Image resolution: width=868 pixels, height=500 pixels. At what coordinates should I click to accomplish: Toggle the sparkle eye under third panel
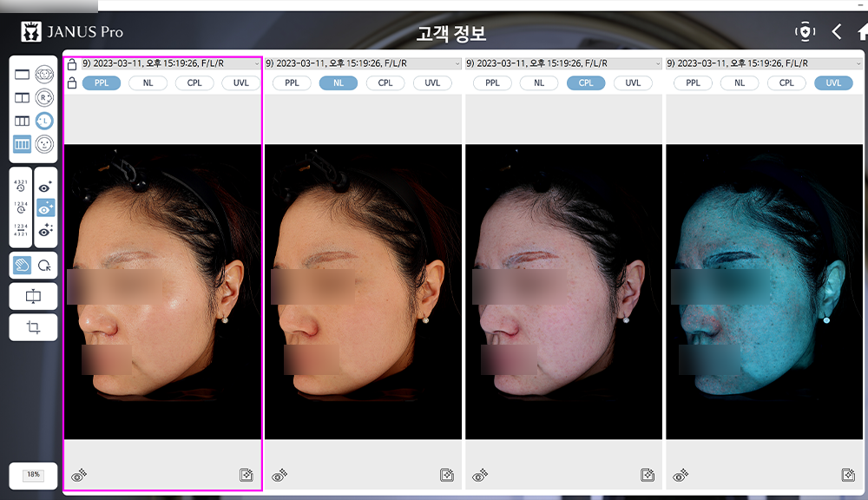[x=480, y=475]
